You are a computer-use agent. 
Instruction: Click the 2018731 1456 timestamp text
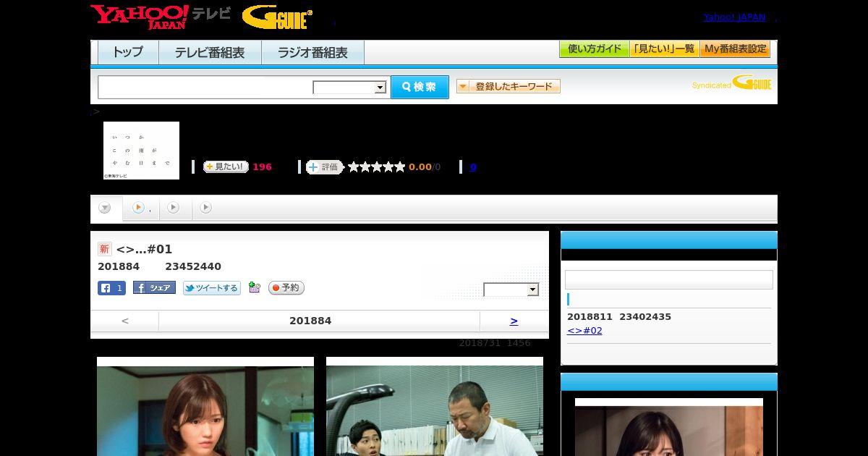coord(495,343)
